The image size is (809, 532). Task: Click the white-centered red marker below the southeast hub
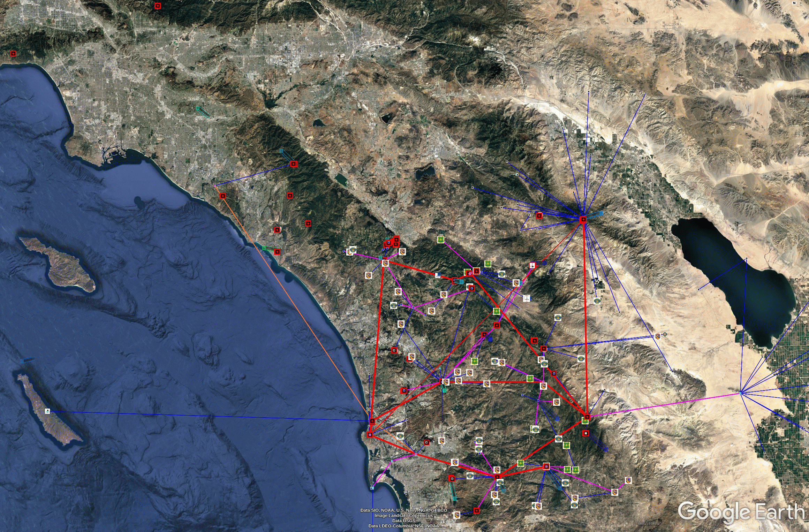click(x=586, y=433)
